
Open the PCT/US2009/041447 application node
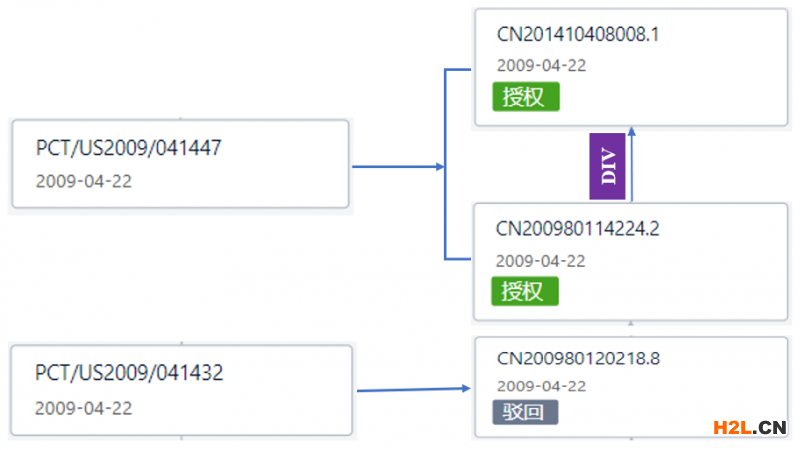180,165
